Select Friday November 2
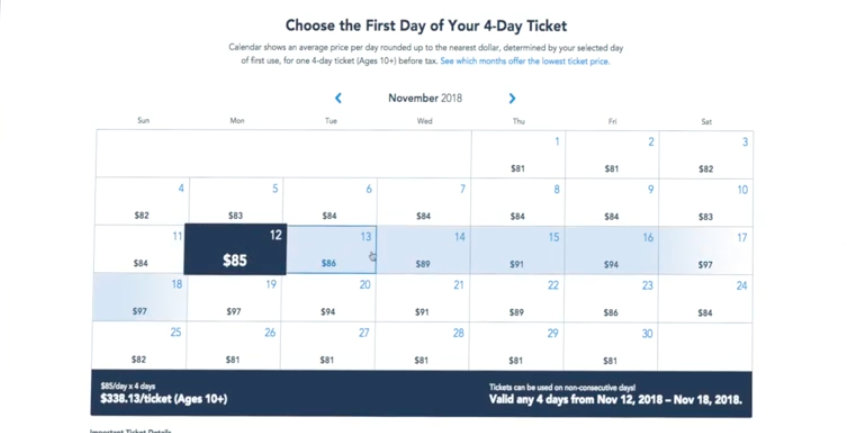Image resolution: width=851 pixels, height=433 pixels. click(611, 155)
